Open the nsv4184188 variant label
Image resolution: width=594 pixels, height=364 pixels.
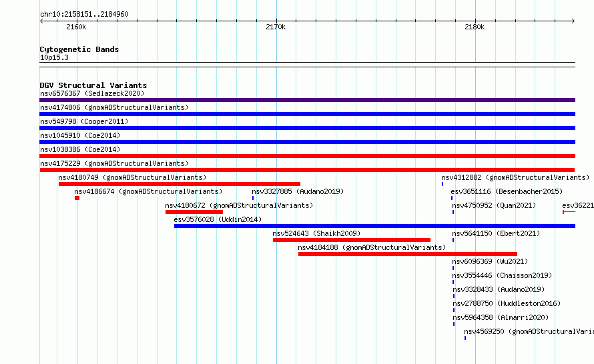point(372,247)
